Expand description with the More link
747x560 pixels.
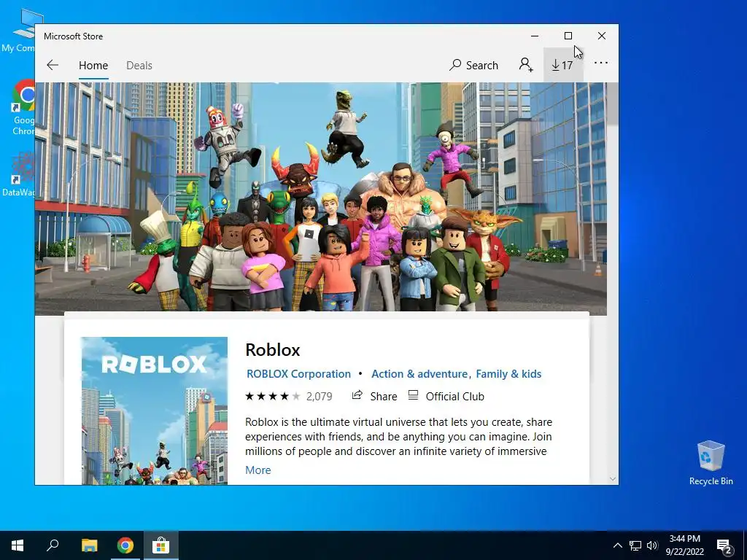[258, 470]
